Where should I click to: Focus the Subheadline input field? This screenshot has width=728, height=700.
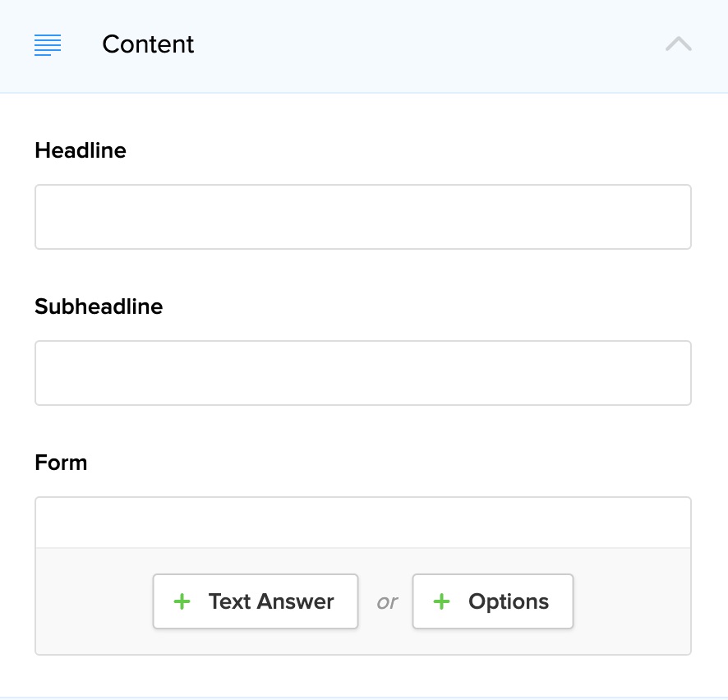click(362, 373)
